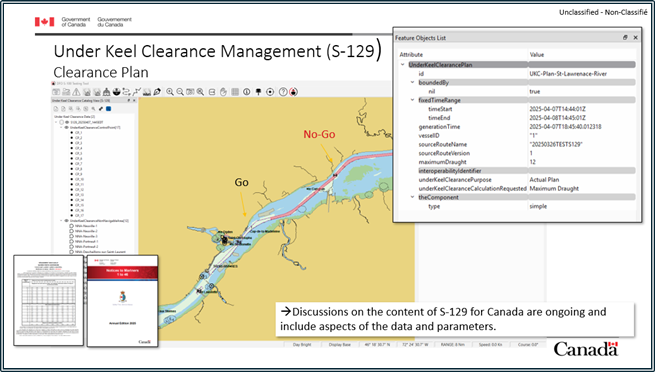Click the route arrows icon in main toolbar
Viewport: 655px width, 372px height.
(126, 92)
